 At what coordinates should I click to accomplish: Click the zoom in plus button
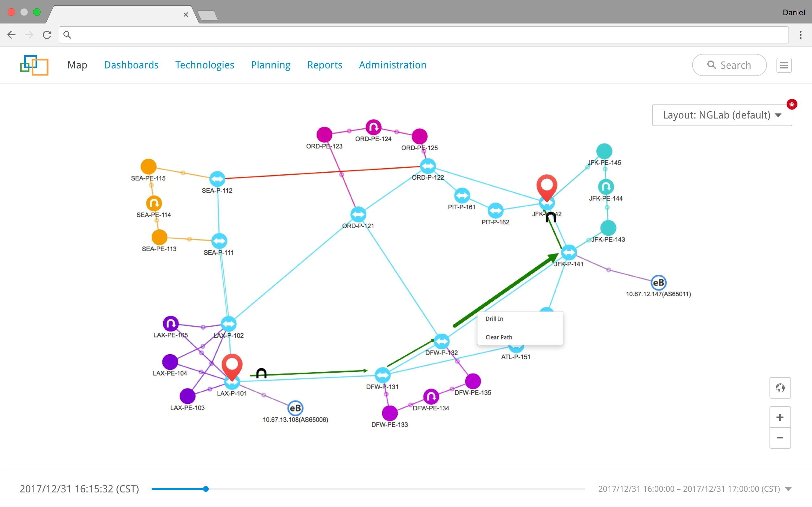pos(780,417)
